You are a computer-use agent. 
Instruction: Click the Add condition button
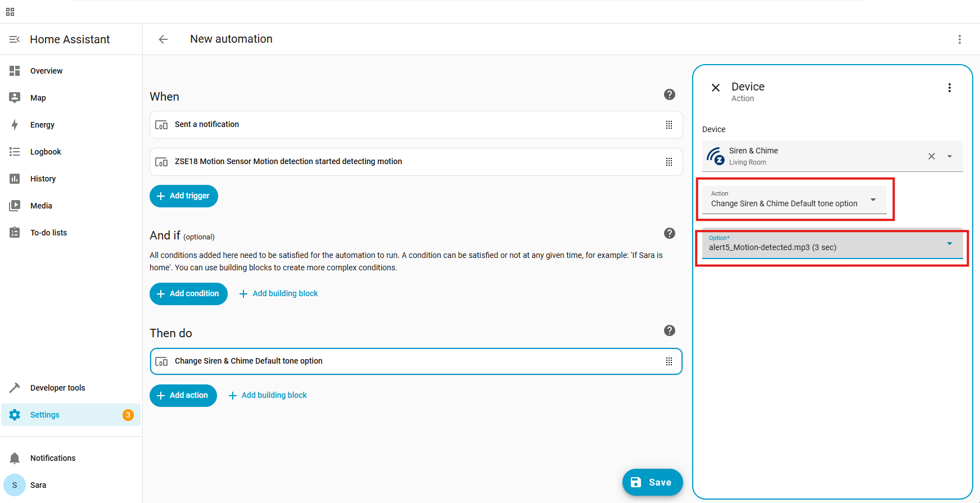click(x=188, y=294)
